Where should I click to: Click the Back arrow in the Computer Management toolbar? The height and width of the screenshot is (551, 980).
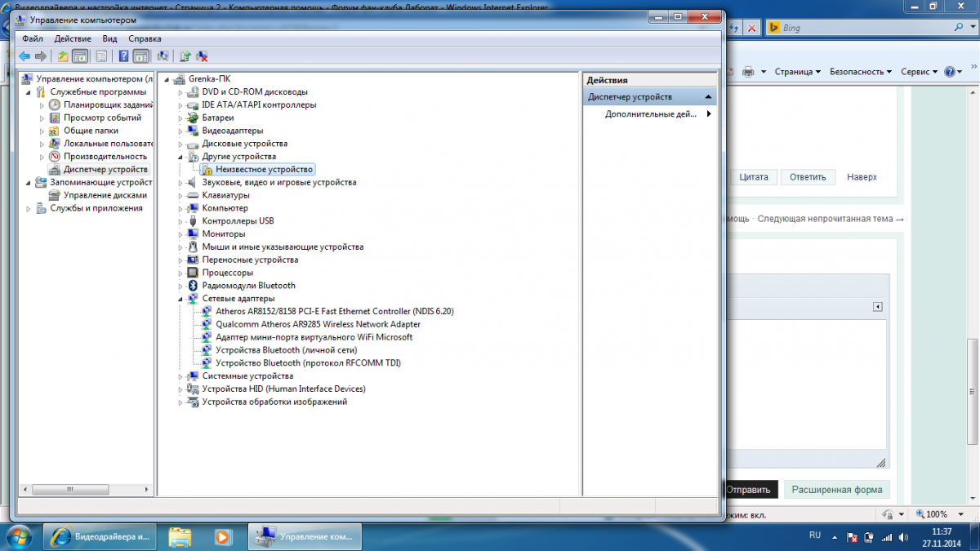(x=24, y=56)
